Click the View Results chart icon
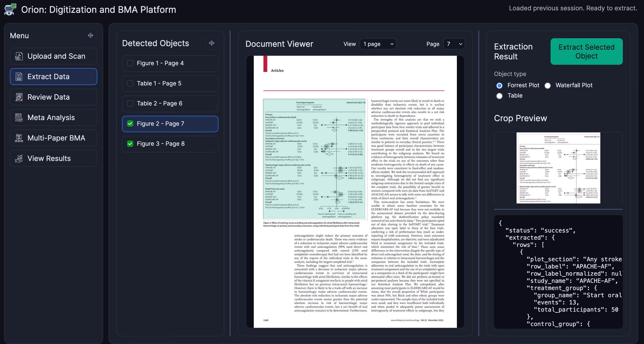This screenshot has height=344, width=644. pyautogui.click(x=19, y=159)
